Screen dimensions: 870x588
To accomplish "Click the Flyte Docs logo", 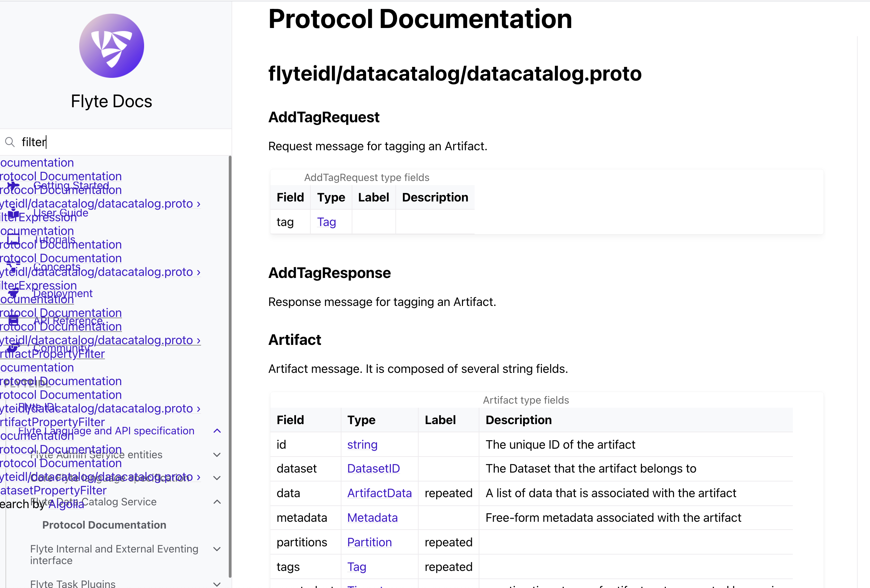I will (x=112, y=45).
